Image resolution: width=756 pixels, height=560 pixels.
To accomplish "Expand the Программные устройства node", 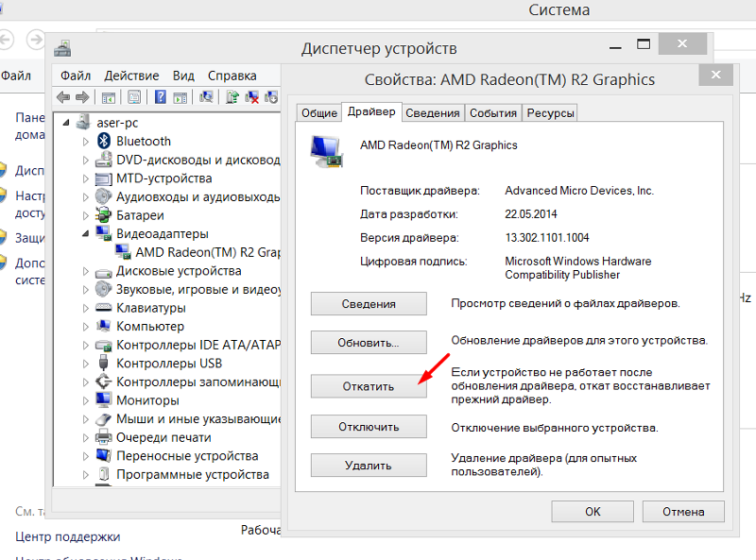I will [x=85, y=475].
